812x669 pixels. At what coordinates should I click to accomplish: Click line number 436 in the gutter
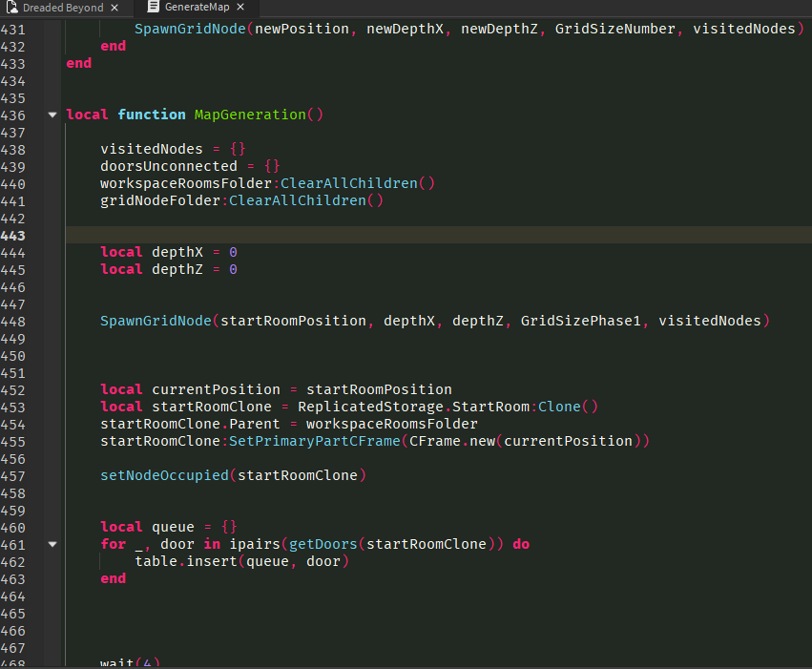pos(13,115)
